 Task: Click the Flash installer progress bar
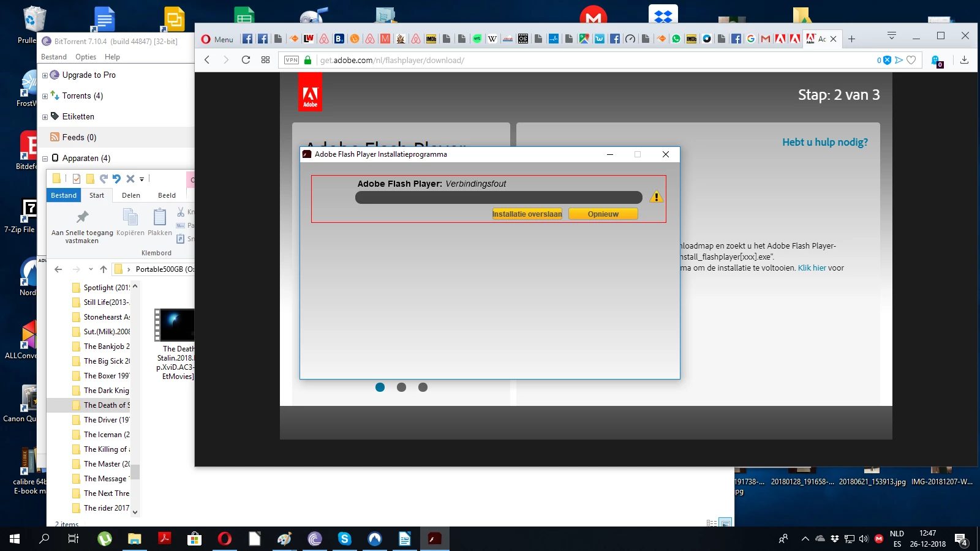499,197
